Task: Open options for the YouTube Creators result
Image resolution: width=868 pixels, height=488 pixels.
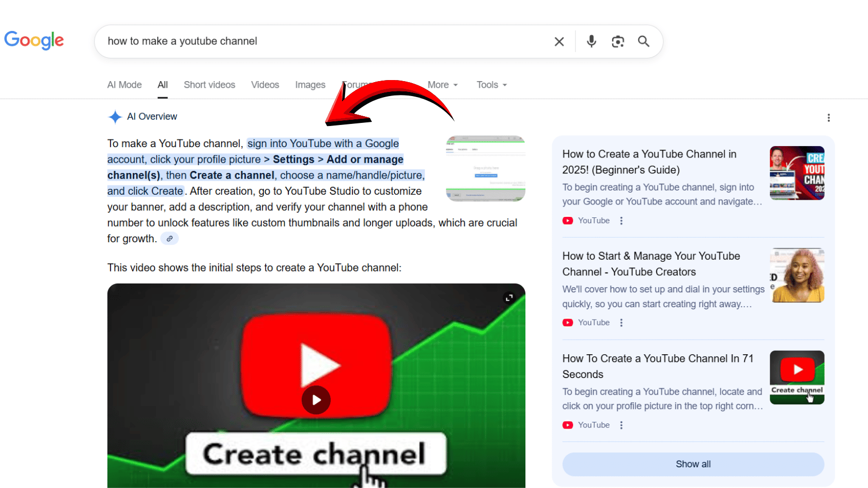Action: [x=622, y=323]
